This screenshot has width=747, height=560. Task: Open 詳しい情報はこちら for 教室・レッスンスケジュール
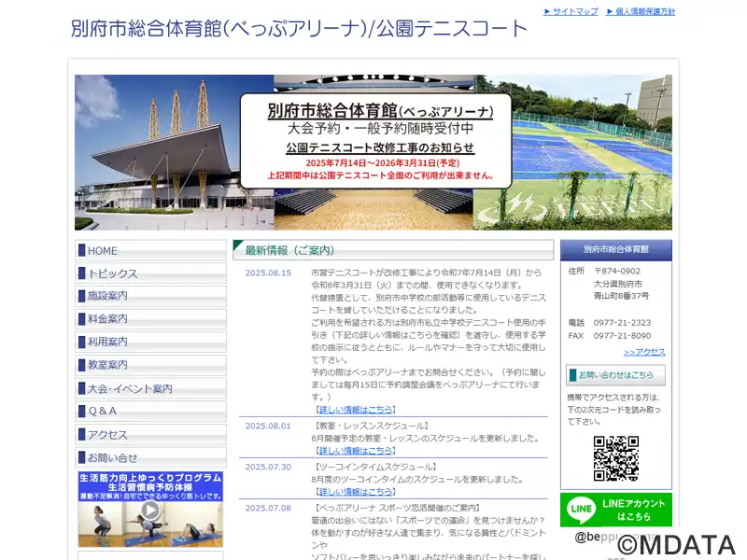[356, 451]
